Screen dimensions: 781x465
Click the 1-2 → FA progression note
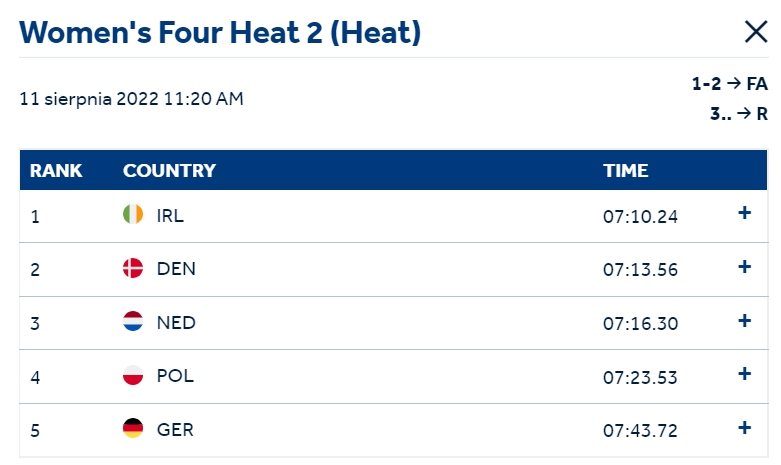click(x=730, y=84)
